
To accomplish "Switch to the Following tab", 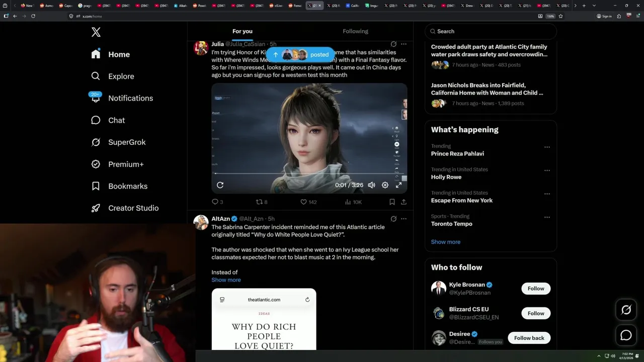I will (x=356, y=31).
